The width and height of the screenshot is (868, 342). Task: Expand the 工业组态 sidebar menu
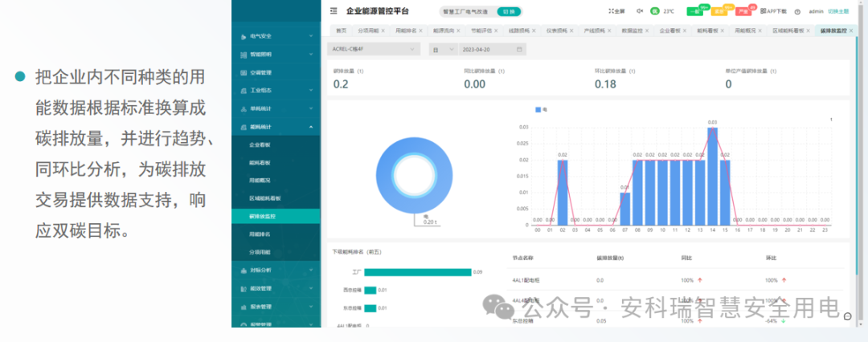[276, 90]
